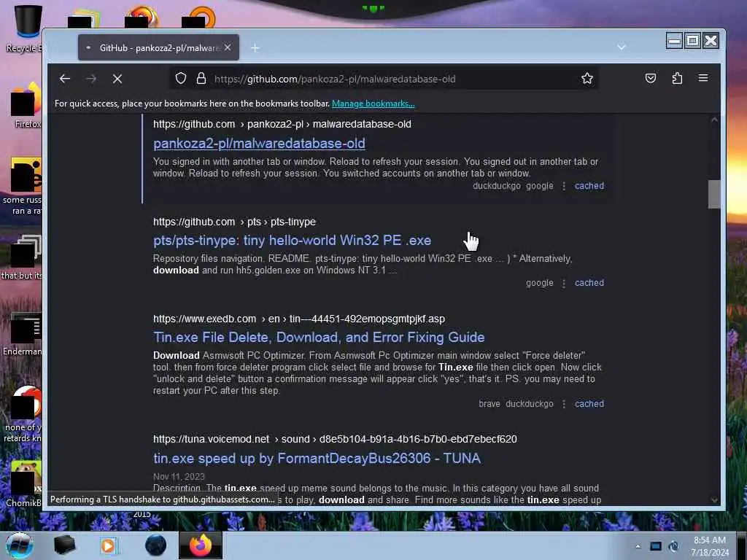Expand the list all tabs chevron
The image size is (747, 560).
tap(622, 47)
